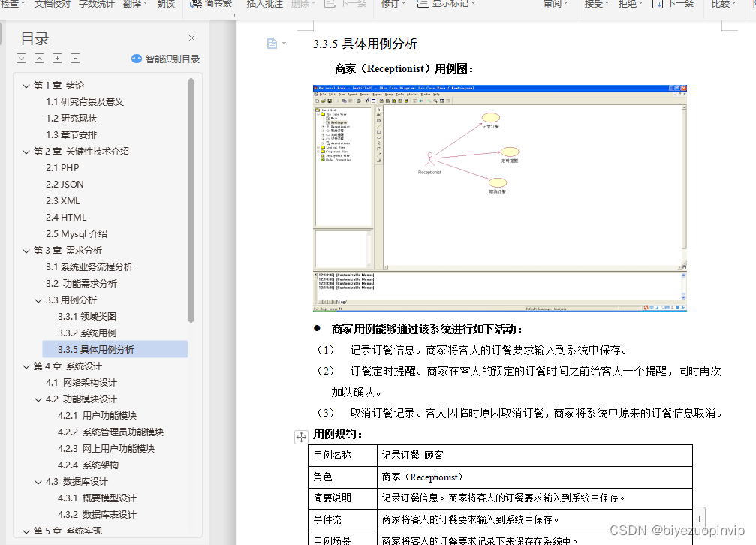Screen dimensions: 756x545
Task: Collapse the 第4章 系统设计 outline node
Action: [x=26, y=366]
